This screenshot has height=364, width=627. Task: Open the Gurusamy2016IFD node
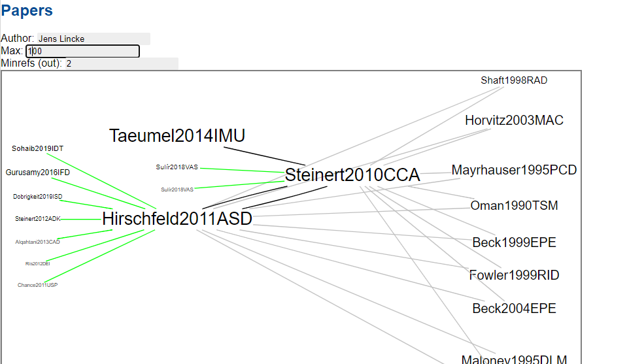pyautogui.click(x=38, y=173)
